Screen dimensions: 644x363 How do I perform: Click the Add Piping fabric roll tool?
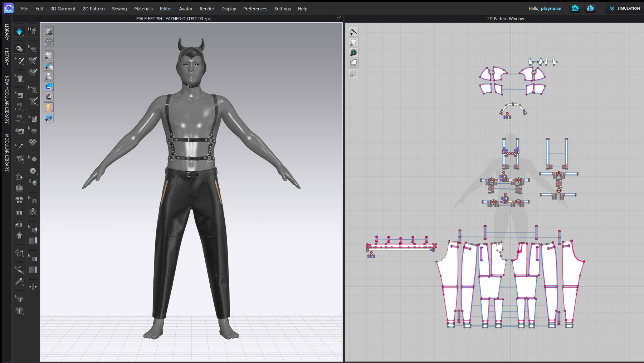click(33, 241)
